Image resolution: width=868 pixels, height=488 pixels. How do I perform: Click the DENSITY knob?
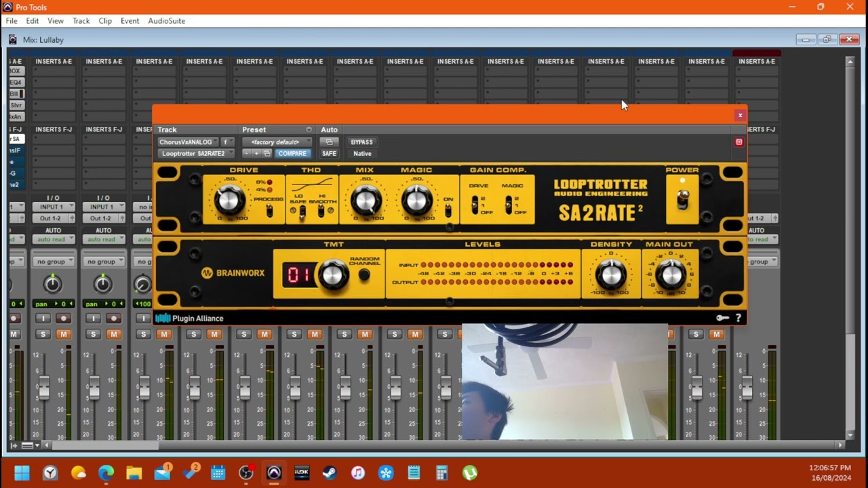(x=611, y=274)
